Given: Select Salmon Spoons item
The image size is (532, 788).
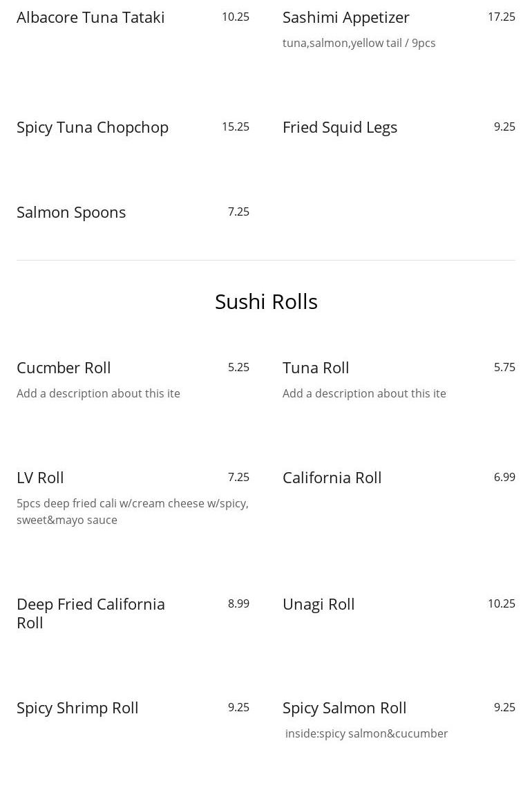Looking at the screenshot, I should click(71, 212).
